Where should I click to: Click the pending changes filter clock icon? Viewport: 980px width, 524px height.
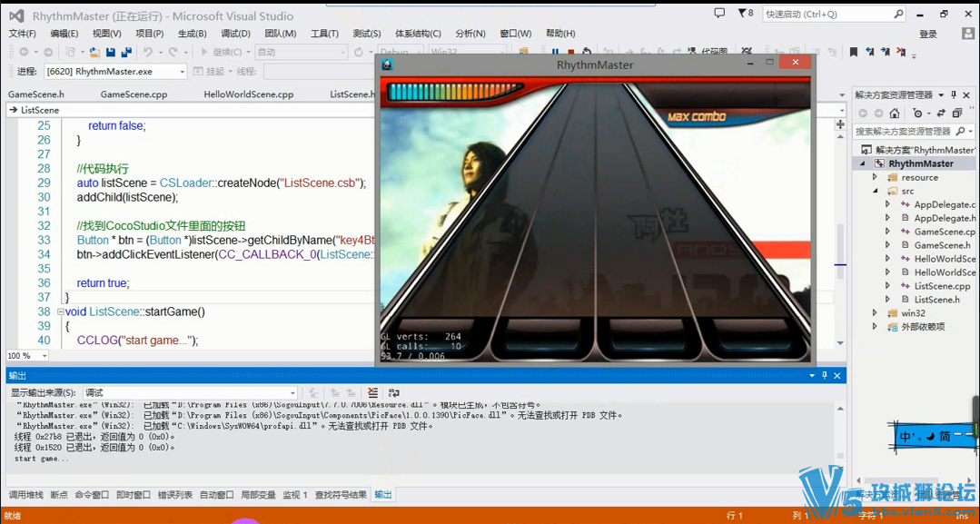point(917,114)
